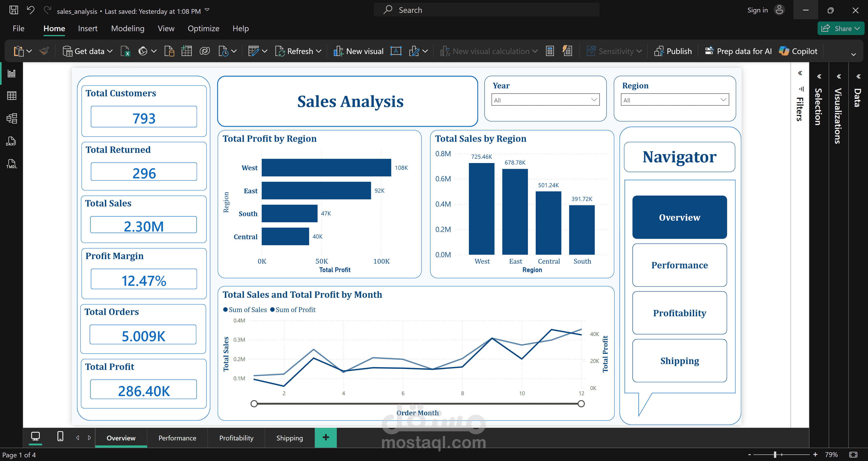Screen dimensions: 868x461
Task: Click the Enter data table icon
Action: 186,51
